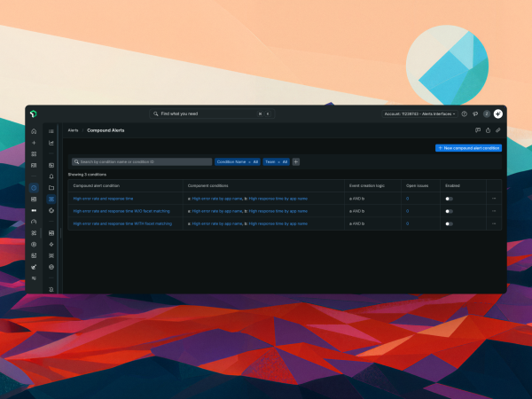This screenshot has width=532, height=399.
Task: Add a new filter with plus button
Action: (296, 162)
